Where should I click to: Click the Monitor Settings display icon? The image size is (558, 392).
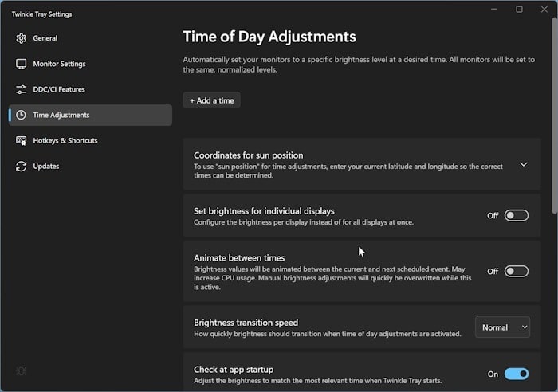(x=21, y=64)
